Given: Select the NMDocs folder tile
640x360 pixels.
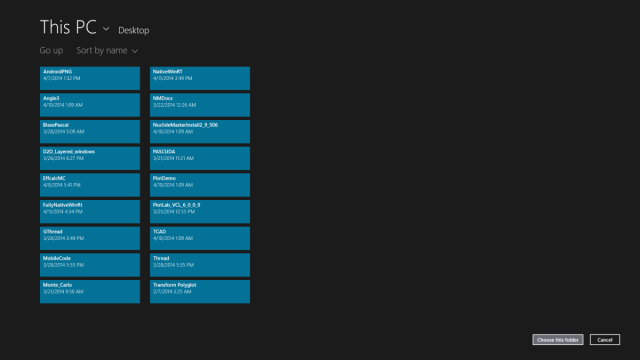Looking at the screenshot, I should 200,105.
